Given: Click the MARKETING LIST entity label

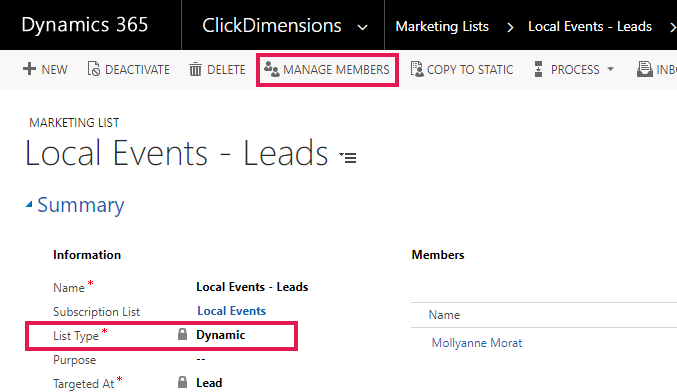Looking at the screenshot, I should (x=74, y=123).
